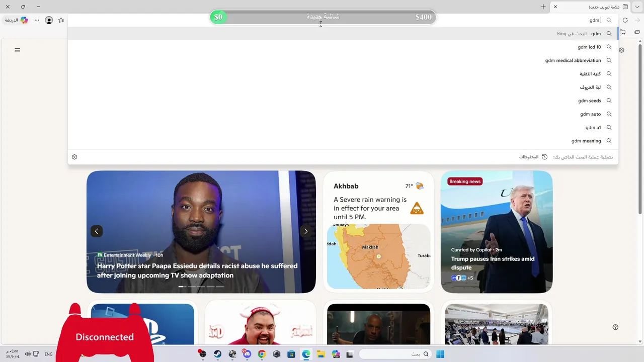Select suggestion gdm auto
644x362 pixels.
(x=343, y=114)
